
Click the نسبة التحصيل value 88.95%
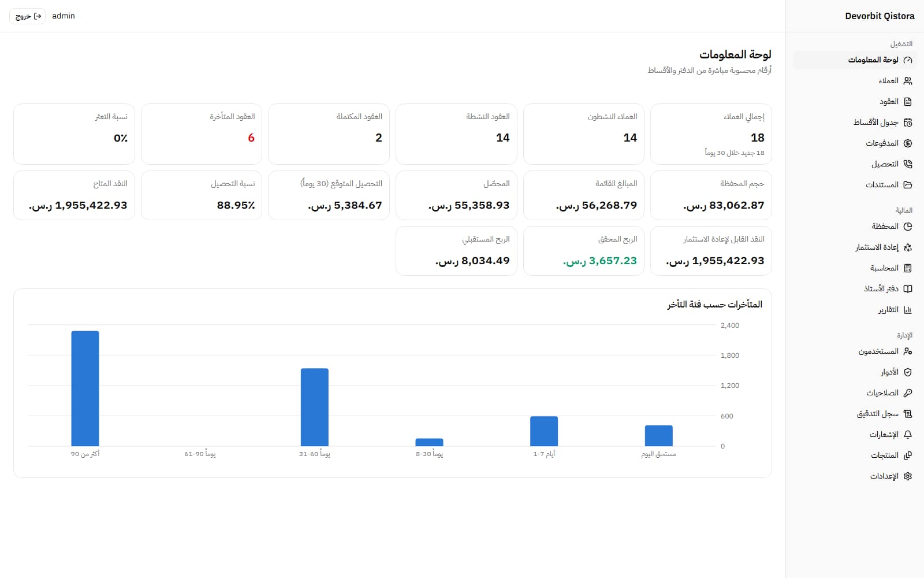(236, 205)
